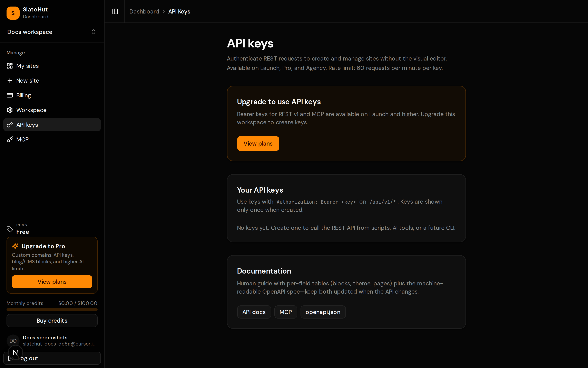Click the Log out button

tap(52, 358)
